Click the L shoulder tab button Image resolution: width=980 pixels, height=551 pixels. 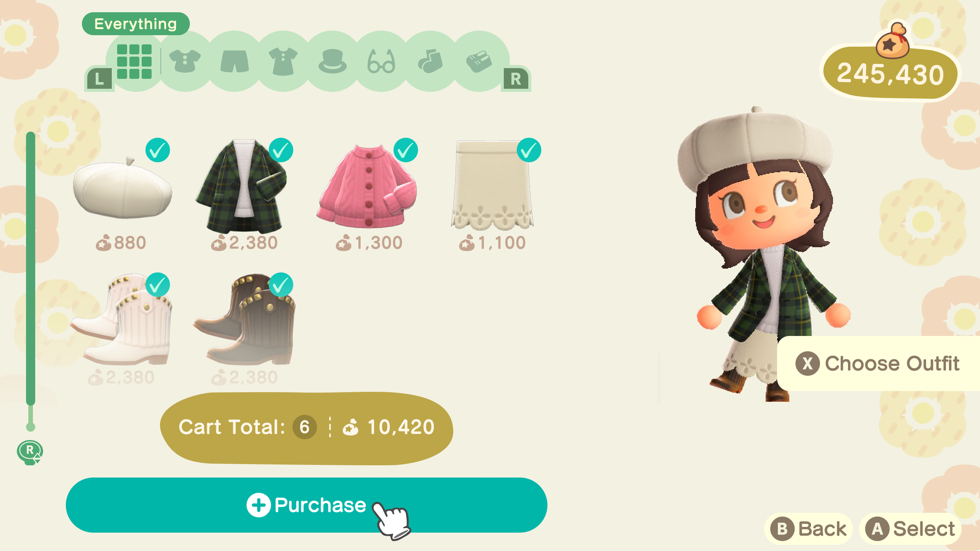(x=99, y=79)
